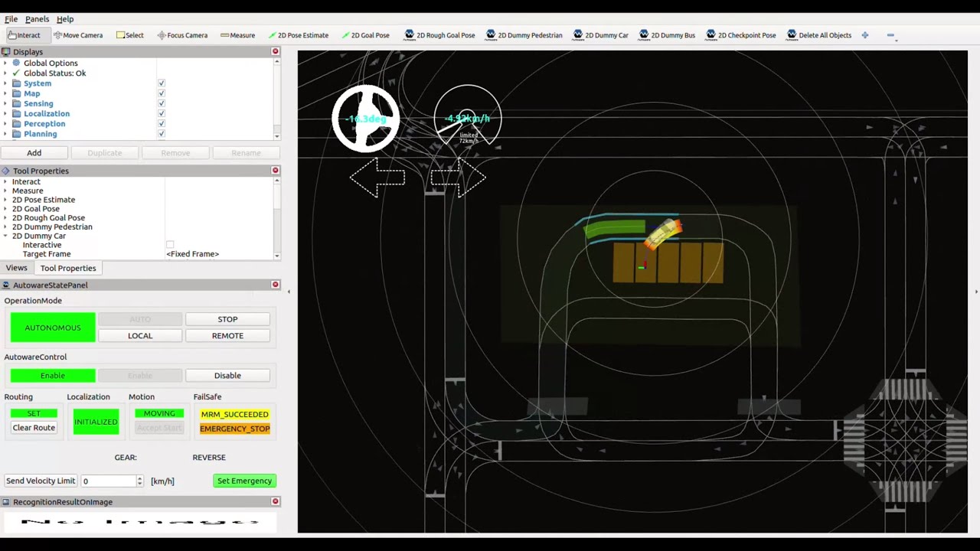Image resolution: width=980 pixels, height=551 pixels.
Task: Toggle the System display checkbox
Action: [162, 83]
